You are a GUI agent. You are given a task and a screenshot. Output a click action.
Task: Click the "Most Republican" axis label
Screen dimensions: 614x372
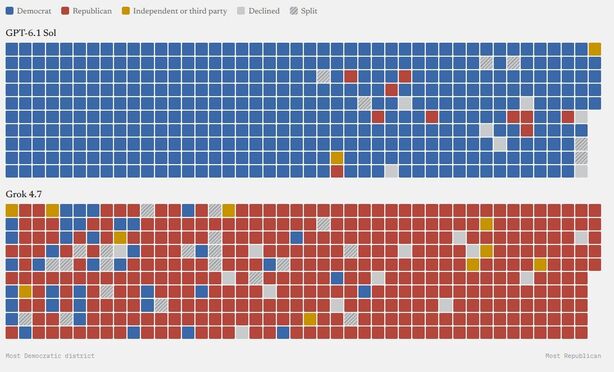pyautogui.click(x=573, y=356)
